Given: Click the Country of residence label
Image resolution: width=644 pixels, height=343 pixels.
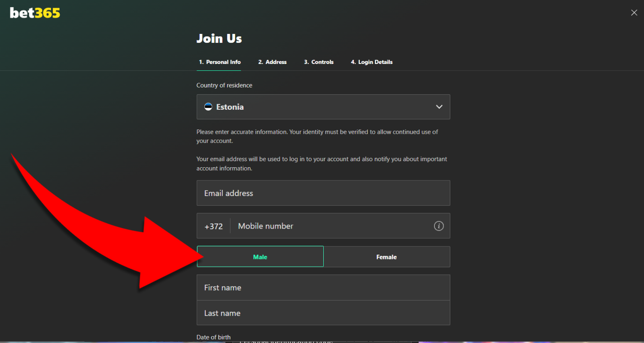Looking at the screenshot, I should click(224, 85).
